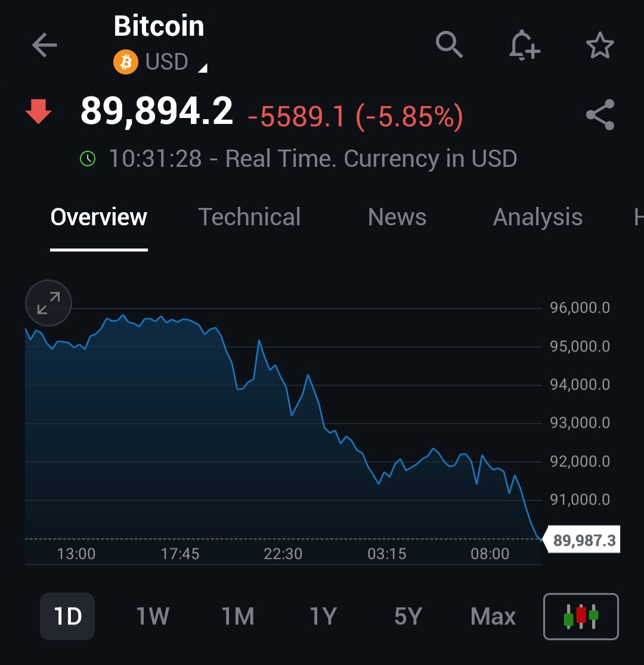Viewport: 644px width, 665px height.
Task: Switch chart to 5Y range
Action: click(408, 616)
